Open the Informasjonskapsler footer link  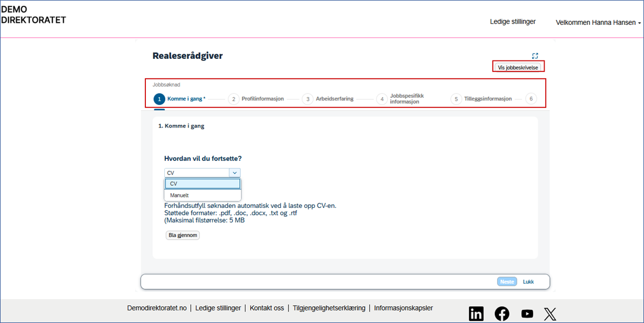pos(404,308)
